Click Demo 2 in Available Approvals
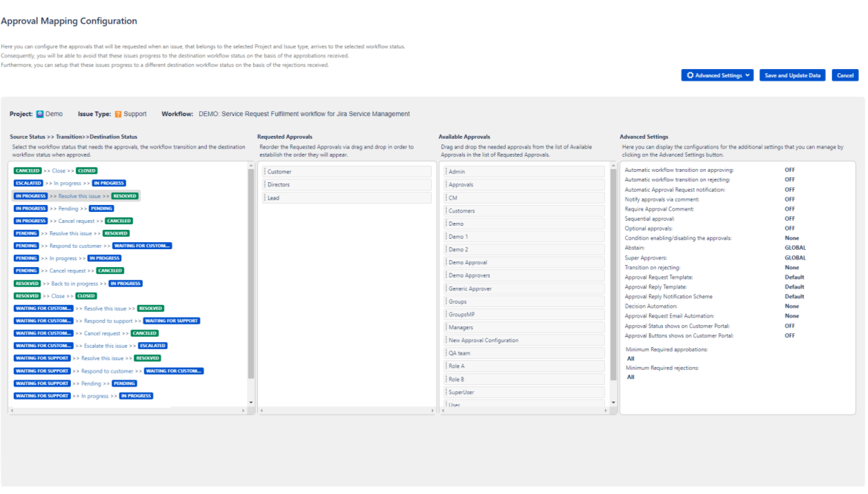 pos(524,250)
